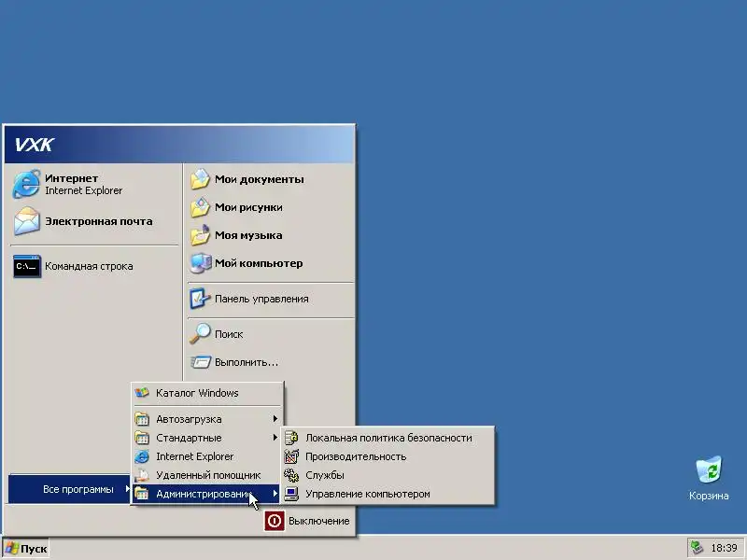
Task: Open the Мои документы folder icon
Action: point(200,179)
